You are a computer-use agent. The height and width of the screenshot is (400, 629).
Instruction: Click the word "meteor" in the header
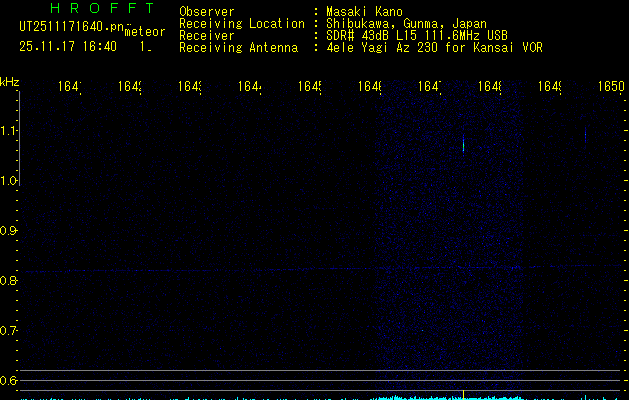[145, 32]
